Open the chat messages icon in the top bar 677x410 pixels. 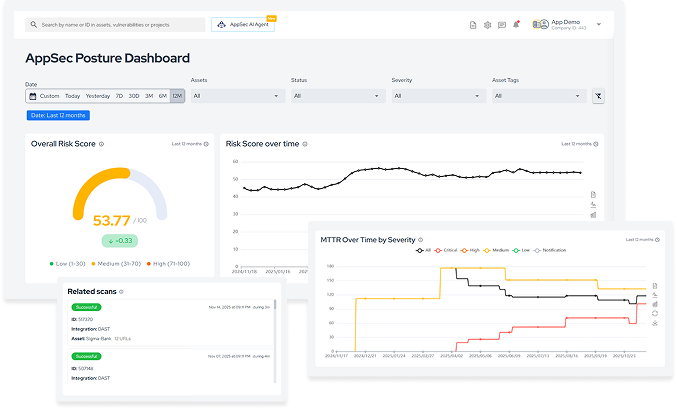(502, 25)
